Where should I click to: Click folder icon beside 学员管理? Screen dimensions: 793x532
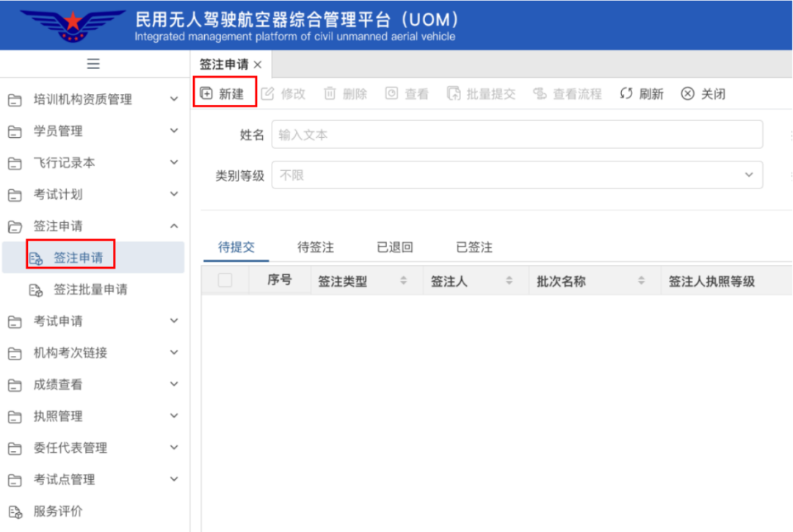(15, 132)
